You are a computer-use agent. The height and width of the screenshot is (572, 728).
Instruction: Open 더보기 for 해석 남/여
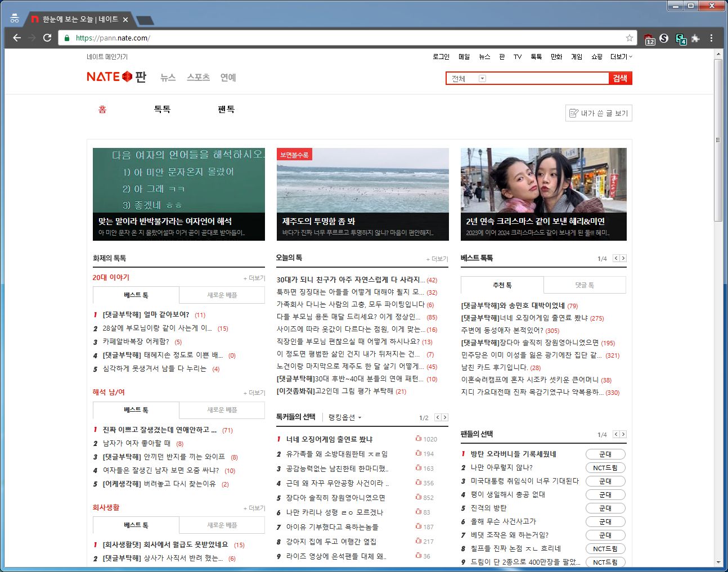tap(254, 393)
